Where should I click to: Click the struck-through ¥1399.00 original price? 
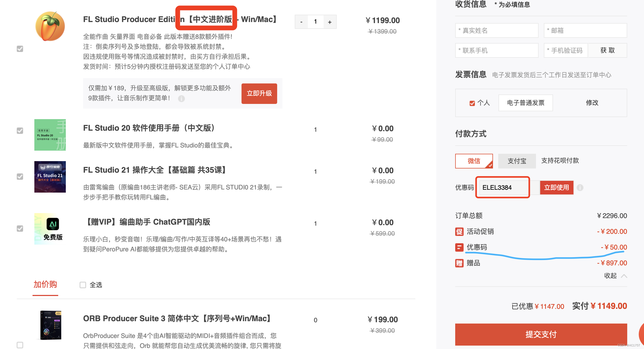[x=383, y=31]
